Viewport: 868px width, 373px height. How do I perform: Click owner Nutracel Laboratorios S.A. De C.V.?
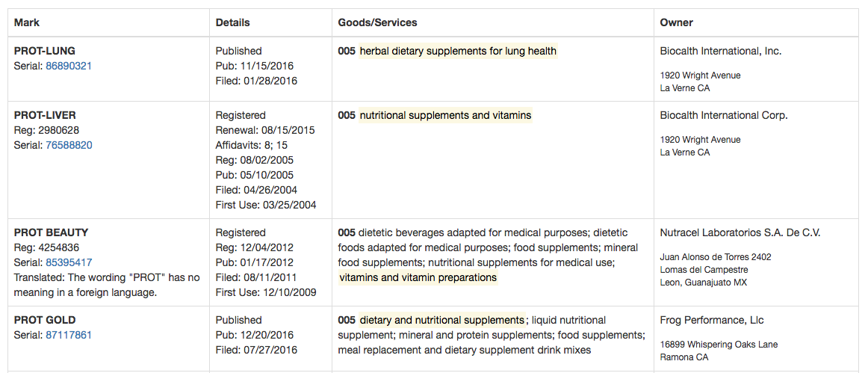coord(740,232)
